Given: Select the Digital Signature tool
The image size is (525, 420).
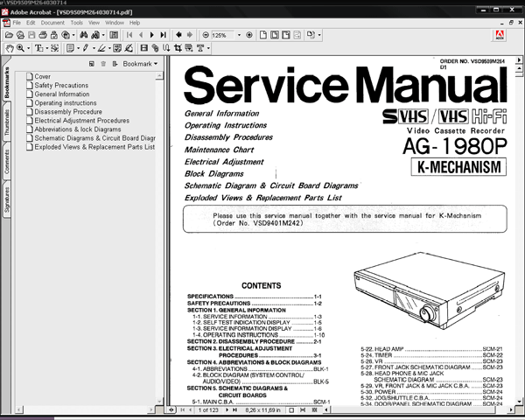Looking at the screenshot, I should [x=129, y=49].
